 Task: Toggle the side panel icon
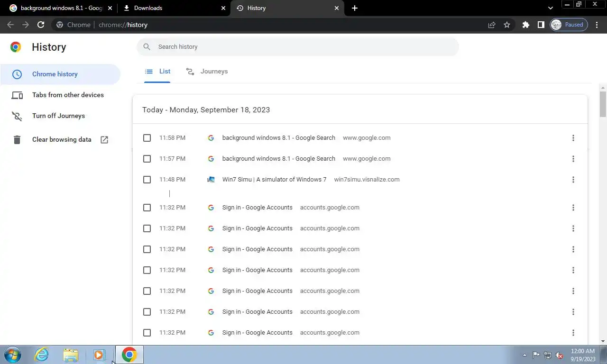click(x=541, y=25)
